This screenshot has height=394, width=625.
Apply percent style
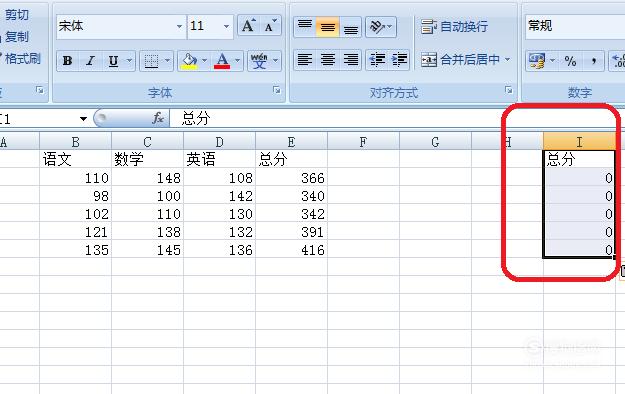click(570, 61)
